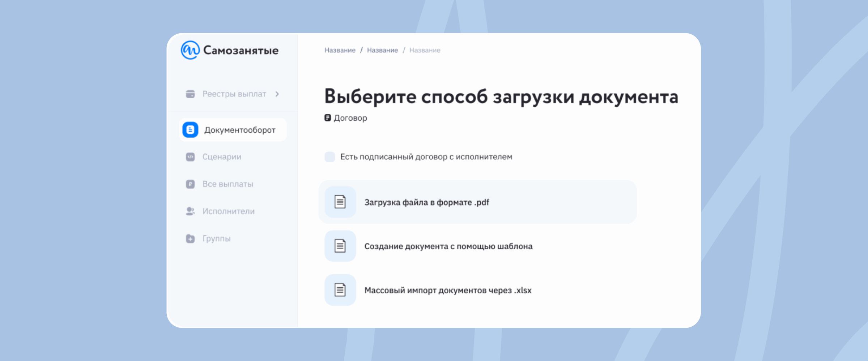Viewport: 868px width, 361px height.
Task: Click the small Договор document icon
Action: pos(328,118)
